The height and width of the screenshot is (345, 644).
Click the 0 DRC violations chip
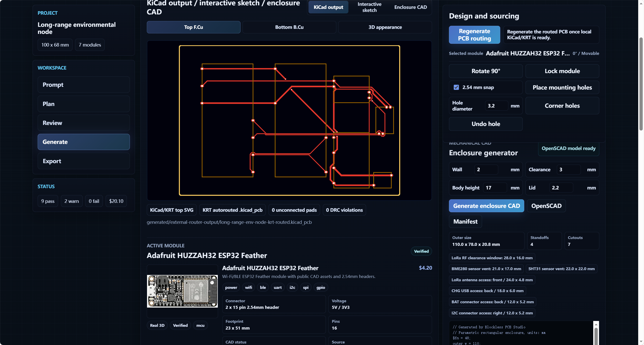344,210
